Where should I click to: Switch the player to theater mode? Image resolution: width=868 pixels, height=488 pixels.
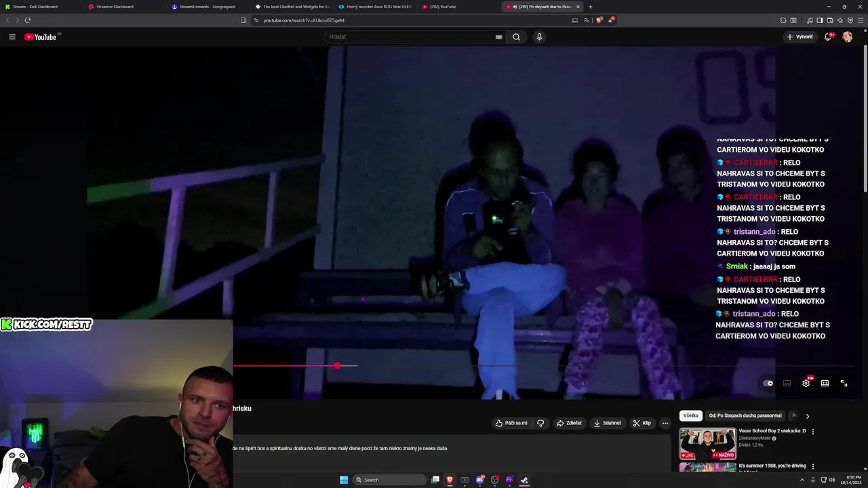825,384
